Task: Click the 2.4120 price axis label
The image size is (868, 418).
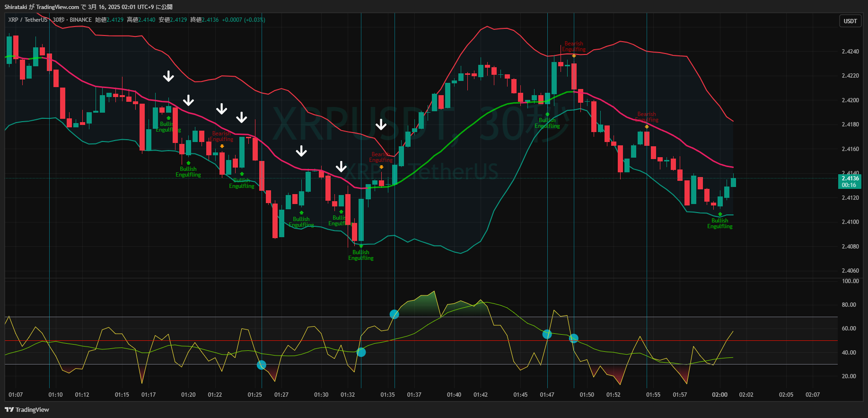Action: (x=850, y=198)
